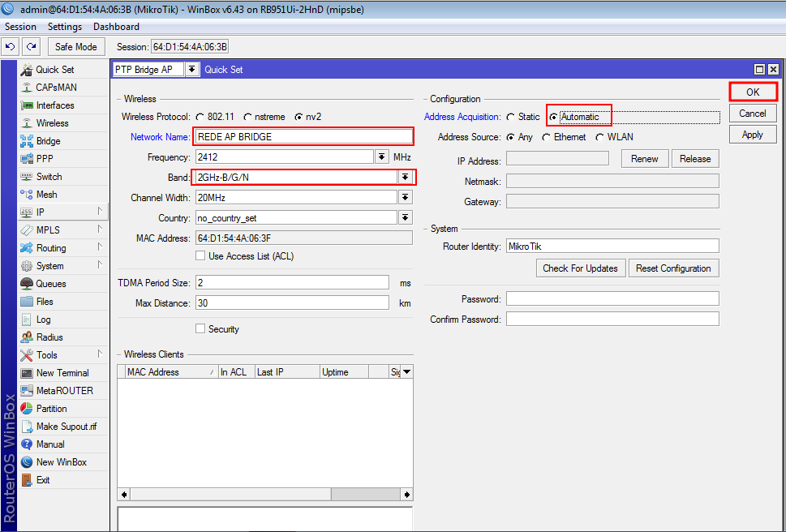Open the Bridge sidebar entry

tap(48, 141)
